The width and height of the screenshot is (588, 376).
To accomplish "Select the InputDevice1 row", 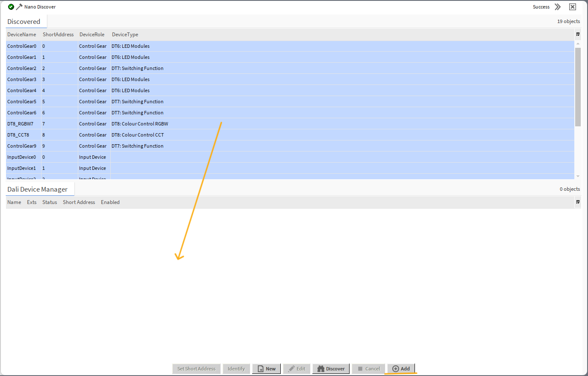I will pos(290,168).
